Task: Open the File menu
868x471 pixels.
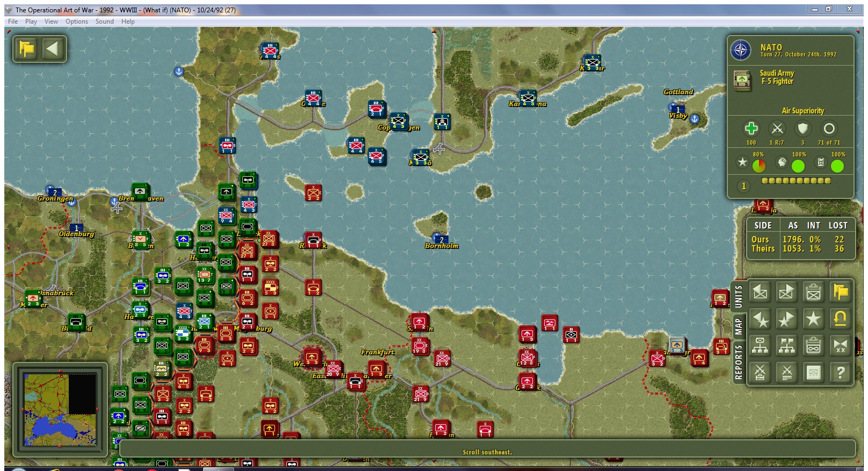Action: (x=13, y=22)
